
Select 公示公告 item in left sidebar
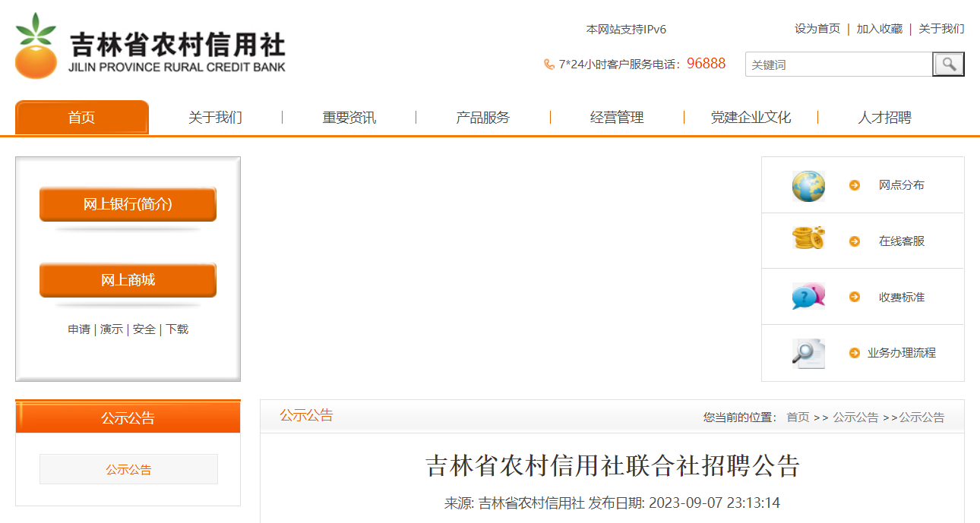point(128,469)
